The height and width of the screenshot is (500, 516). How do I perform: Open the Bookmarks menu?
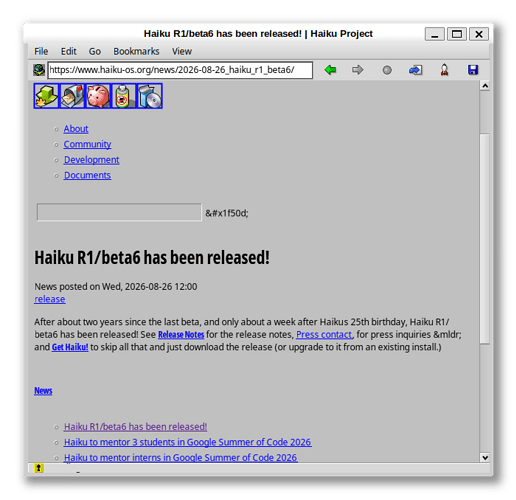pyautogui.click(x=136, y=51)
